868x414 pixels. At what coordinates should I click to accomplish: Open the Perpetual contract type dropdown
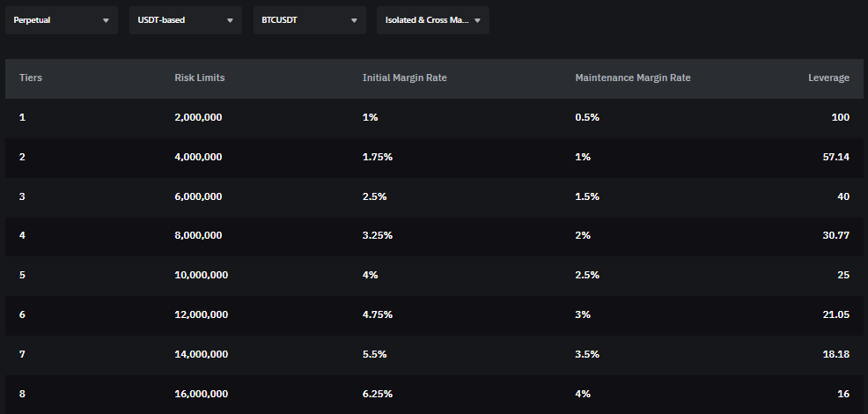click(61, 19)
